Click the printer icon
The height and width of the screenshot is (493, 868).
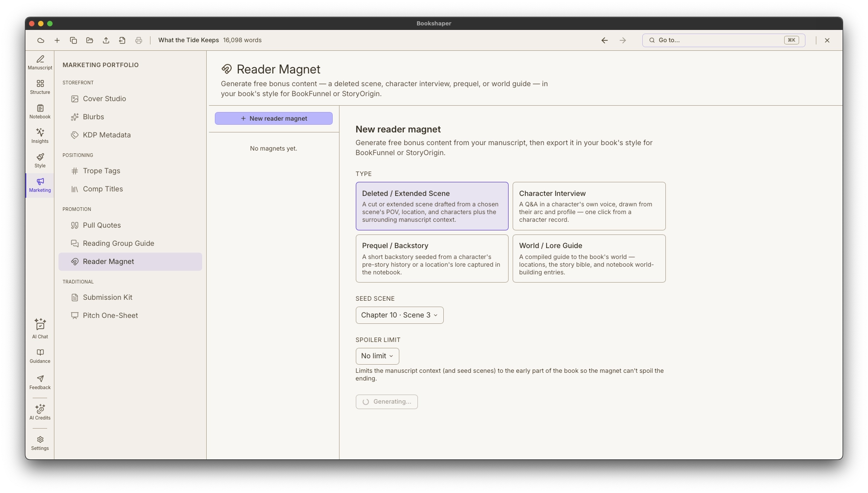139,40
